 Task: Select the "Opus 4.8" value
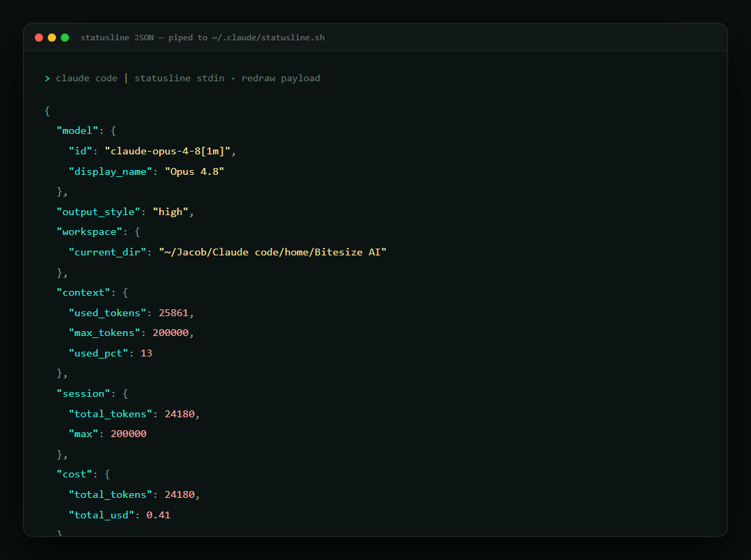tap(195, 171)
